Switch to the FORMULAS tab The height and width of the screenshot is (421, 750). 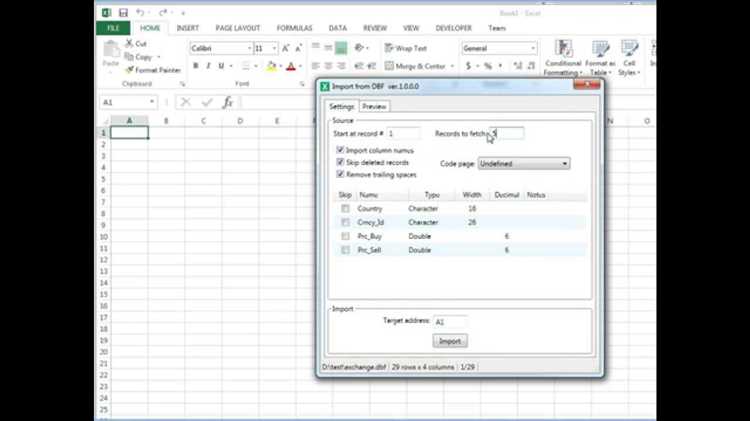294,28
